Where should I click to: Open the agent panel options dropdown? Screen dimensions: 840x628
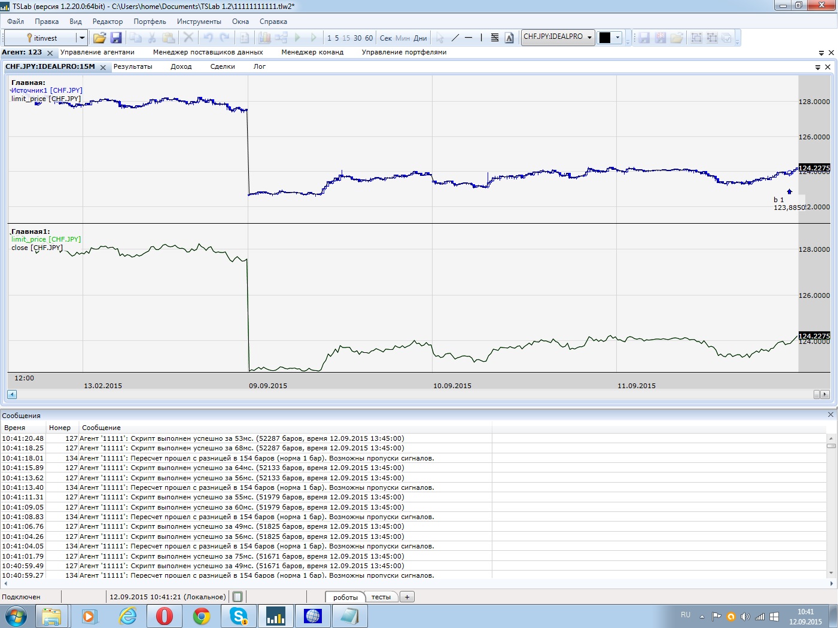[821, 53]
